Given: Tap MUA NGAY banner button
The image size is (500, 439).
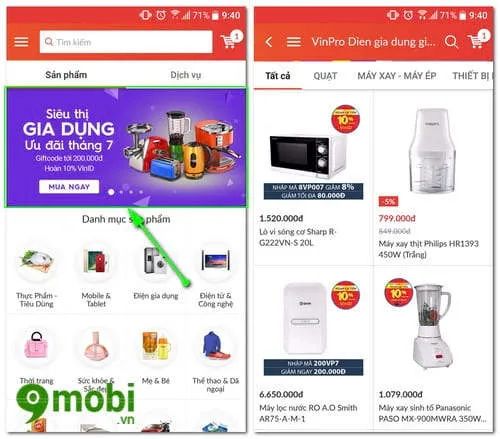Looking at the screenshot, I should tap(69, 187).
